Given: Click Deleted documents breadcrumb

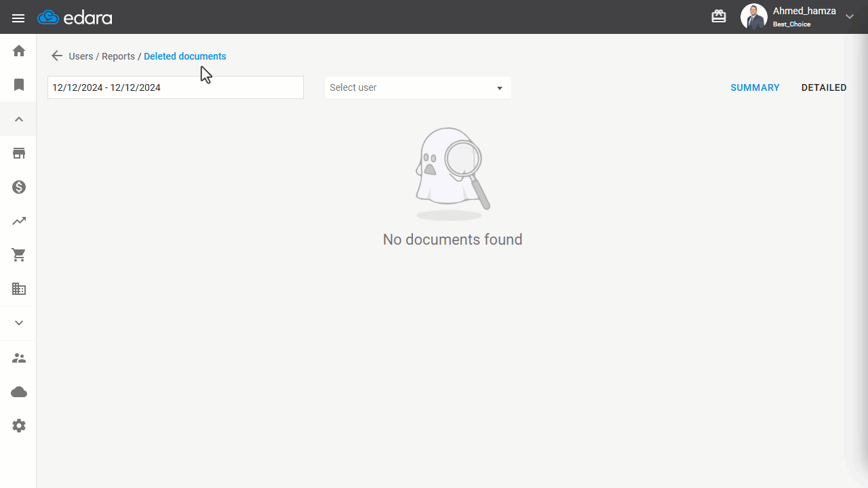Looking at the screenshot, I should tap(185, 56).
